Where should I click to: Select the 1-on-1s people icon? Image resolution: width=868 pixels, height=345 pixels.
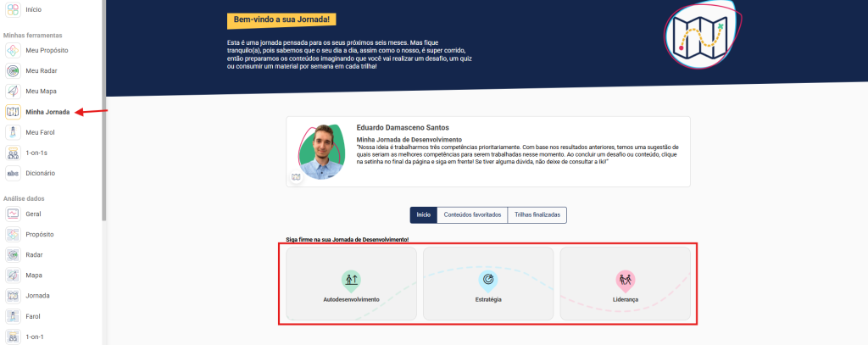[x=13, y=153]
